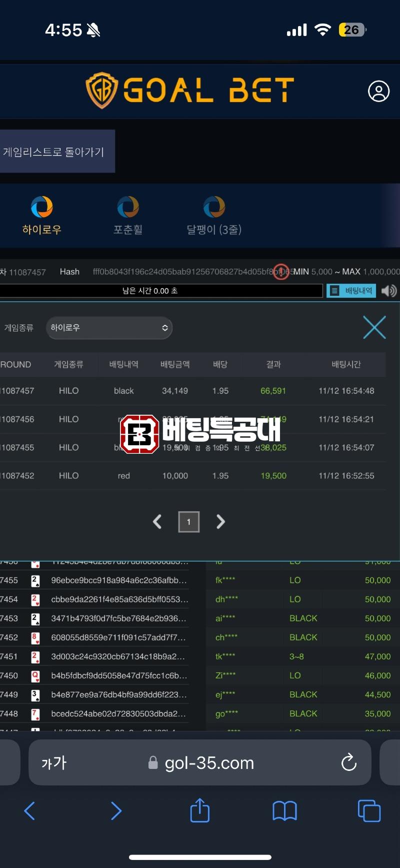Select the 하이로우 game tab
Viewport: 400px width, 868px height.
[41, 216]
